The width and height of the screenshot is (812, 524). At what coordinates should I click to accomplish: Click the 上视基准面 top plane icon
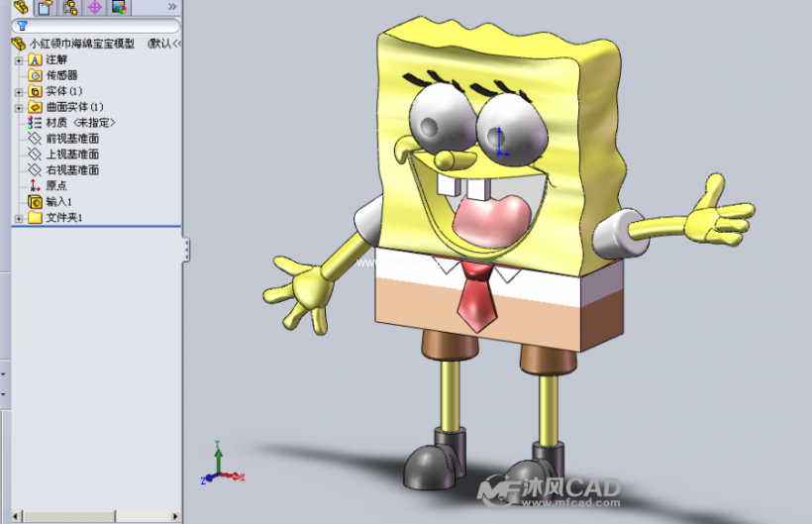35,155
